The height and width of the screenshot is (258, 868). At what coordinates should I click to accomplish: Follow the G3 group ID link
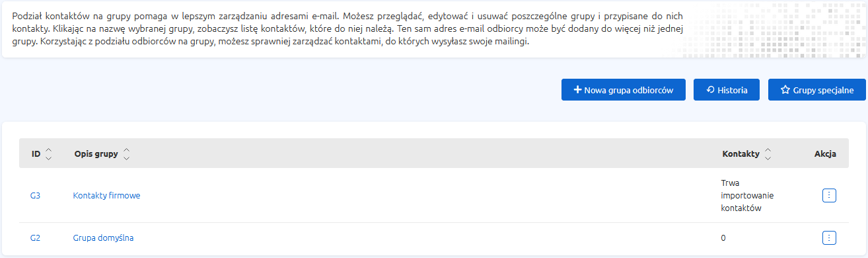click(36, 195)
